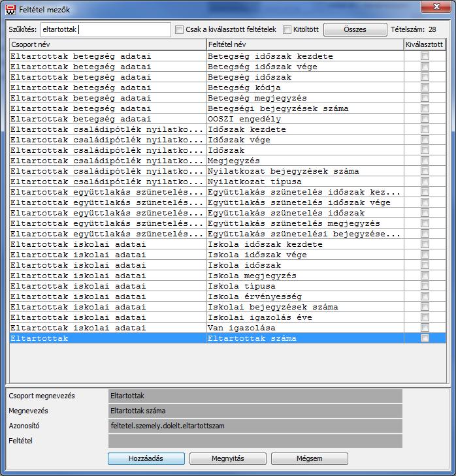Click the Hozzáadás button
This screenshot has width=456, height=476.
(x=146, y=458)
